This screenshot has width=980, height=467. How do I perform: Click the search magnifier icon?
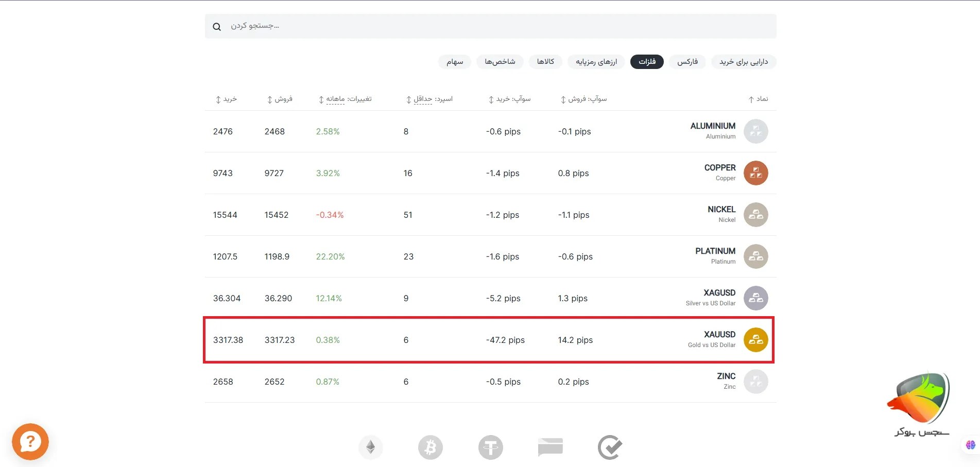(x=217, y=27)
